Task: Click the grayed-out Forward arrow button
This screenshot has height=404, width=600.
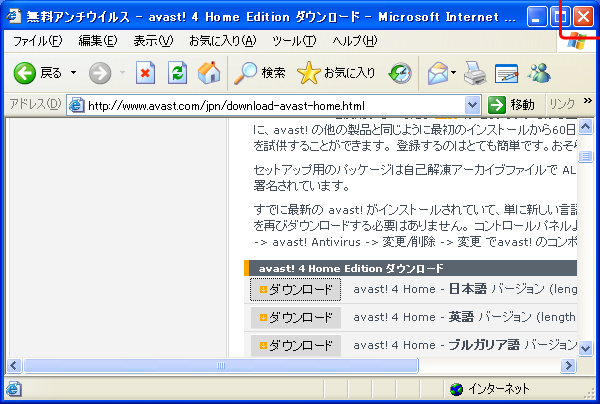Action: (x=100, y=73)
